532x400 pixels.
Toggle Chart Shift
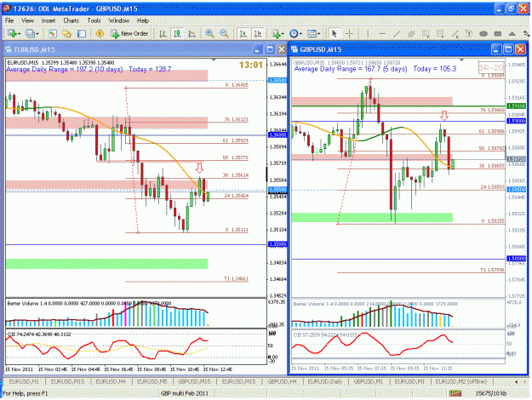click(x=258, y=33)
